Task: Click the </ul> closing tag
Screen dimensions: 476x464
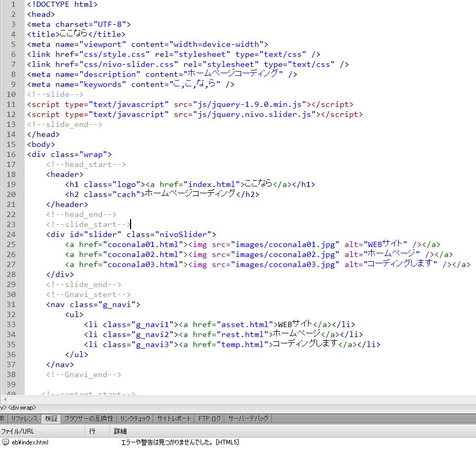Action: click(76, 355)
